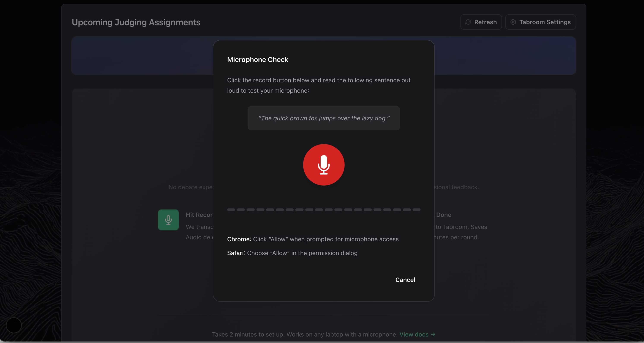
Task: Click the Safari permission dialog instruction
Action: point(292,253)
